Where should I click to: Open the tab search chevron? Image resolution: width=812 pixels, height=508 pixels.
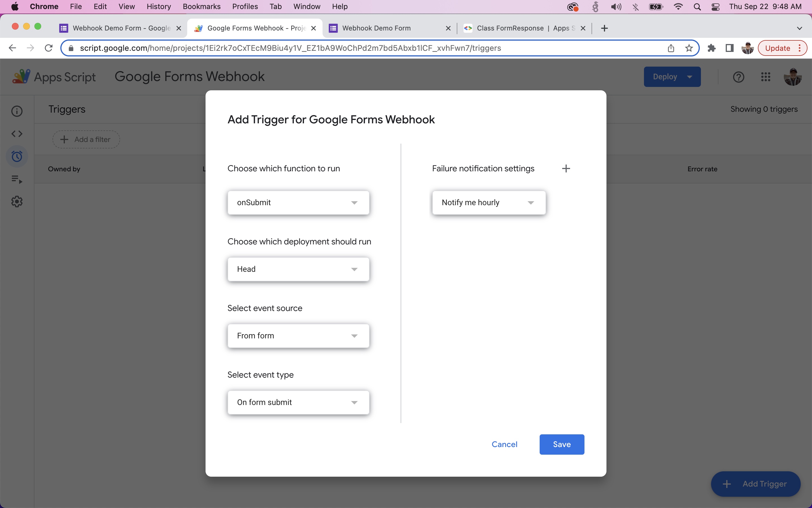coord(800,28)
